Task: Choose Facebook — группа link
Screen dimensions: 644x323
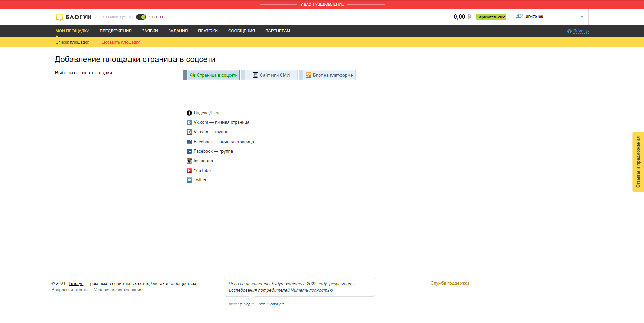Action: [x=213, y=151]
